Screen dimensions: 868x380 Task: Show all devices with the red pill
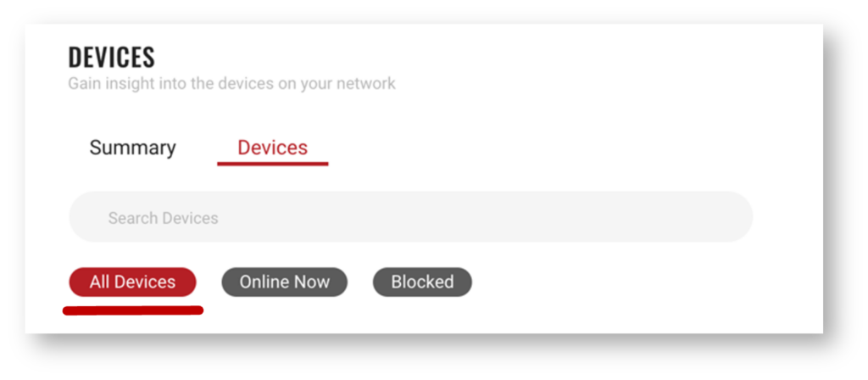coord(132,282)
